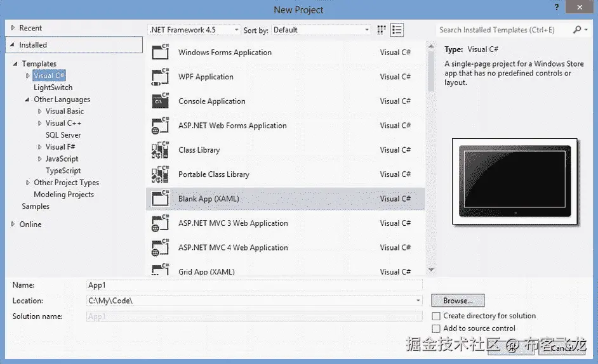The image size is (598, 364).
Task: Select the Class Library template name
Action: point(199,150)
